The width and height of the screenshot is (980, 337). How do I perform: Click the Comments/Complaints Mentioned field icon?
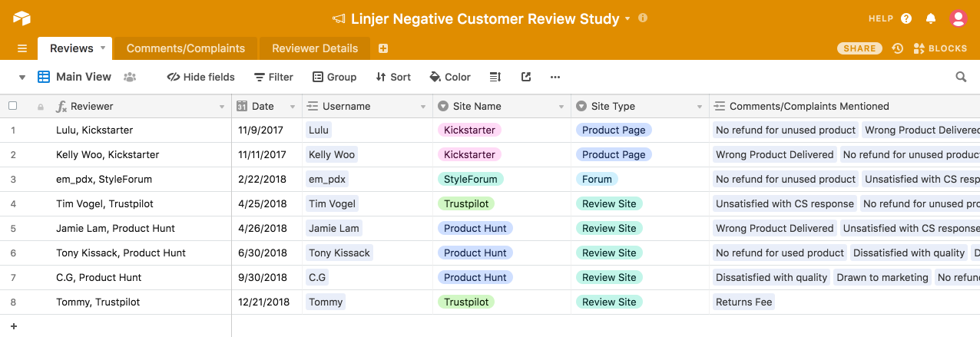click(719, 106)
